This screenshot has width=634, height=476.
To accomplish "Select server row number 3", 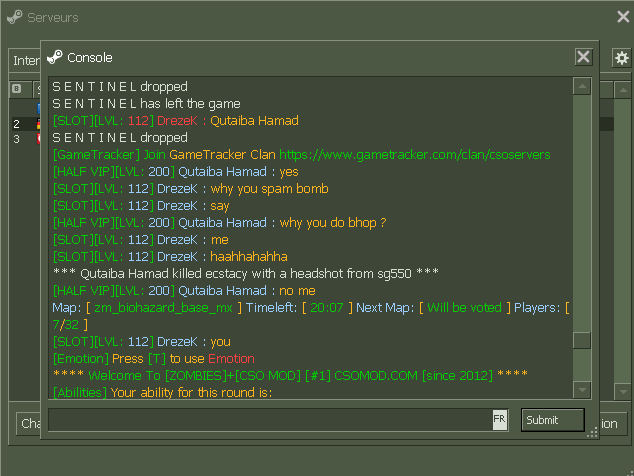I will click(25, 139).
